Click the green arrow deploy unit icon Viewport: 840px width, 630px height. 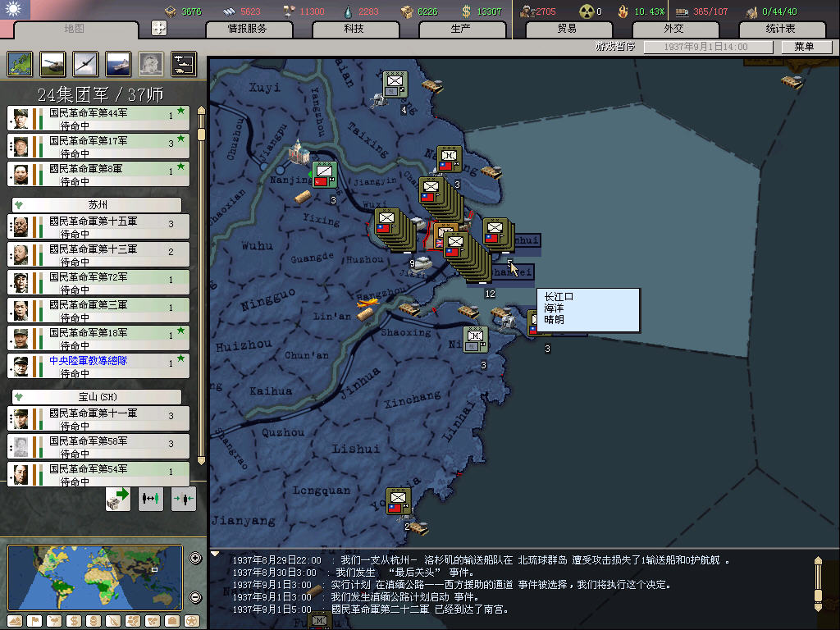point(118,498)
